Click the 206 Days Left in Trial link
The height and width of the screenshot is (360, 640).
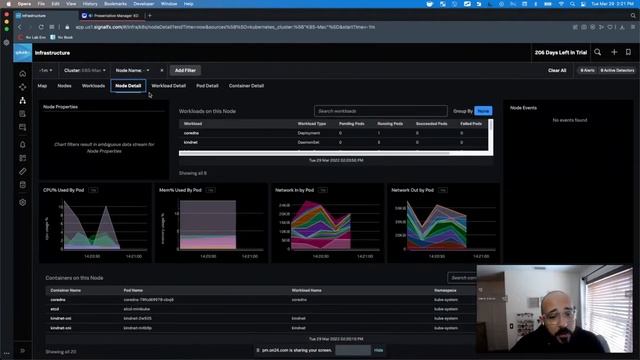point(560,52)
